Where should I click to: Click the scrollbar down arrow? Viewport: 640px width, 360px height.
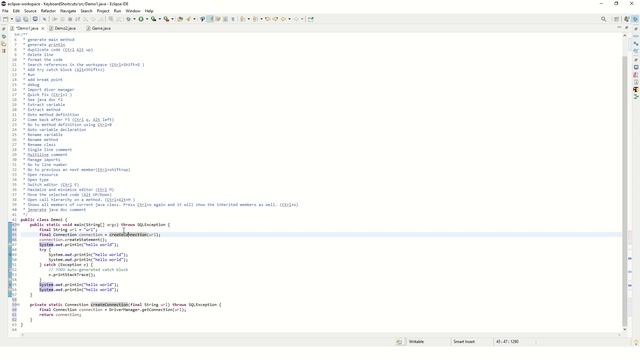click(x=624, y=329)
